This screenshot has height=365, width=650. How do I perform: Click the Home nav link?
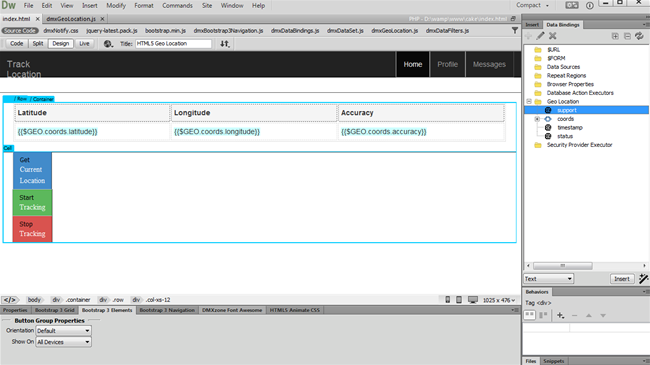pos(413,64)
